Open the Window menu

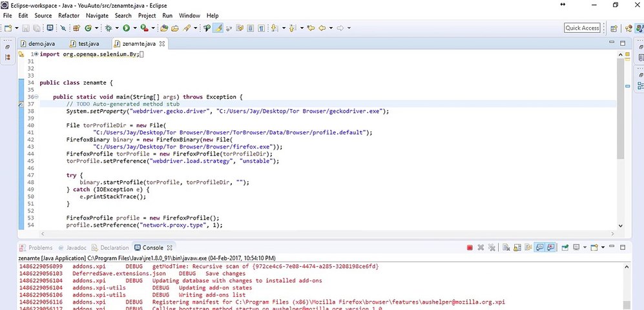[189, 15]
